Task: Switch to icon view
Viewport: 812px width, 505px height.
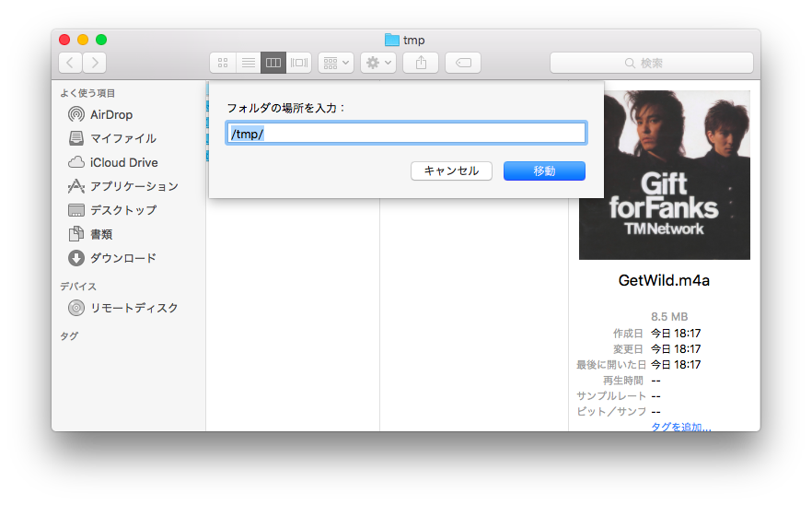Action: pos(223,63)
